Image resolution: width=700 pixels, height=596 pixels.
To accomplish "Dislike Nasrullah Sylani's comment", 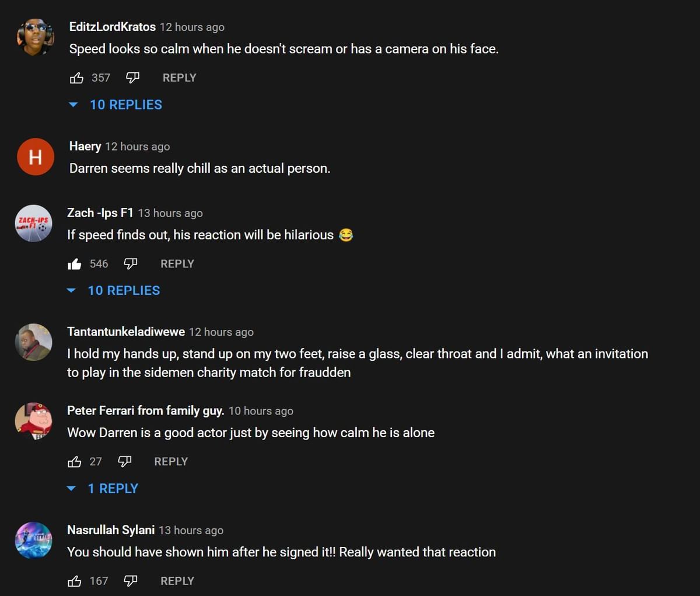I will [130, 580].
